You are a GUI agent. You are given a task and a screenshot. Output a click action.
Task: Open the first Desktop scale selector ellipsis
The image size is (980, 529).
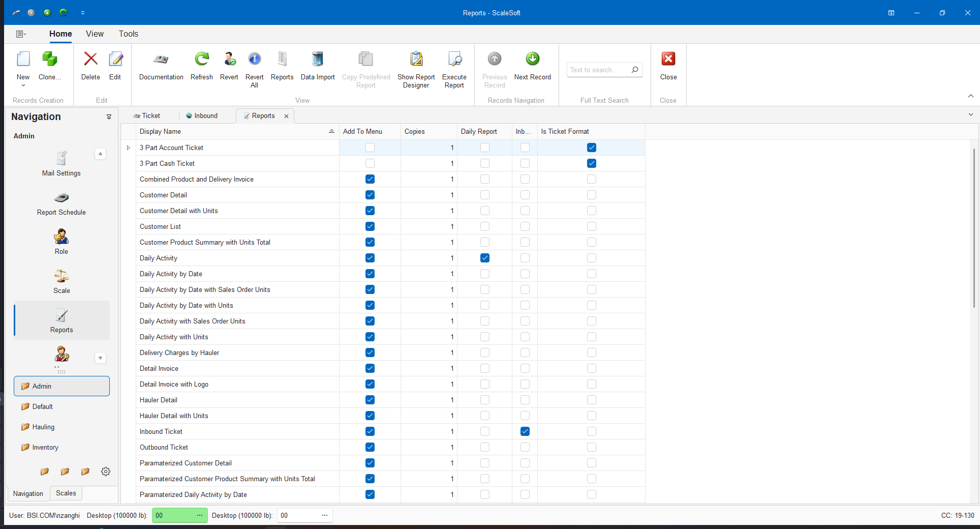[x=200, y=515]
